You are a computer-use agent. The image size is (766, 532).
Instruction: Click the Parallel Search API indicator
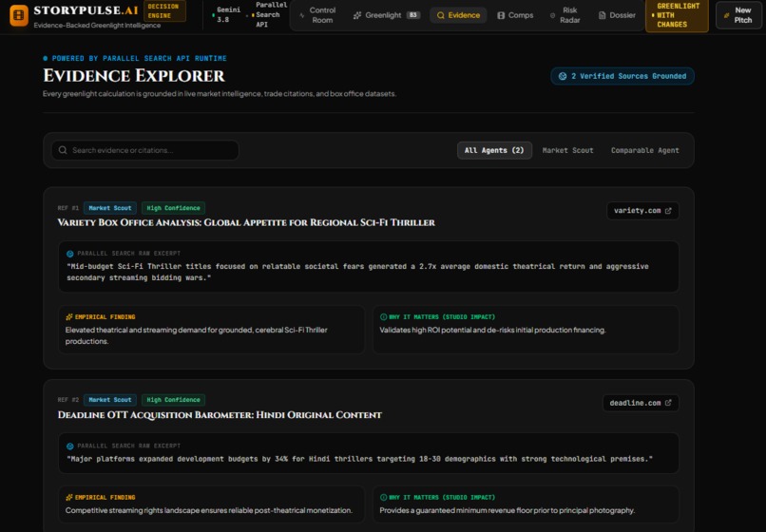[x=269, y=14]
